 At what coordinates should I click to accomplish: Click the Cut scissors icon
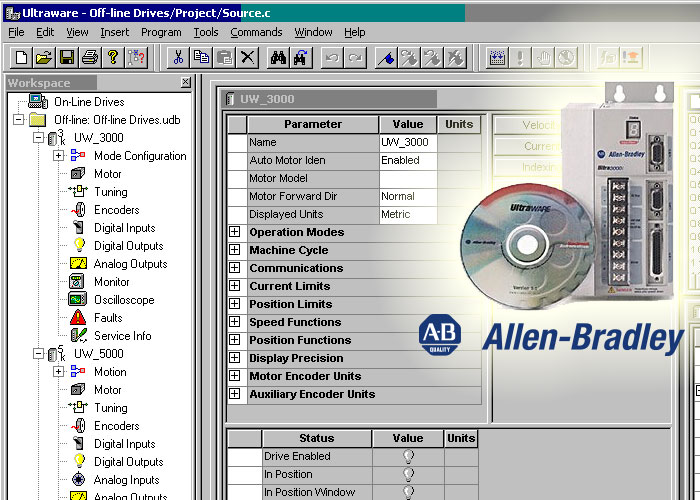coord(178,58)
